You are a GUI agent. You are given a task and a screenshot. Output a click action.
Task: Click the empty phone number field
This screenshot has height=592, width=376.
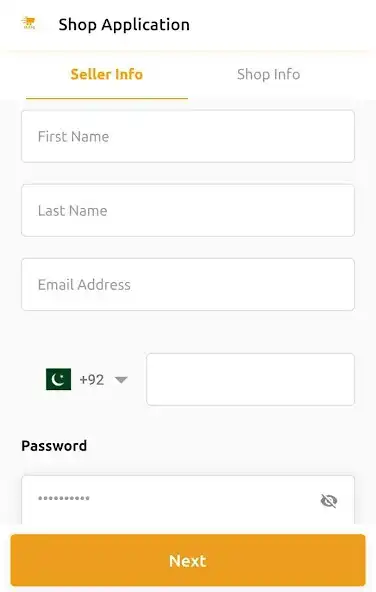click(x=250, y=379)
